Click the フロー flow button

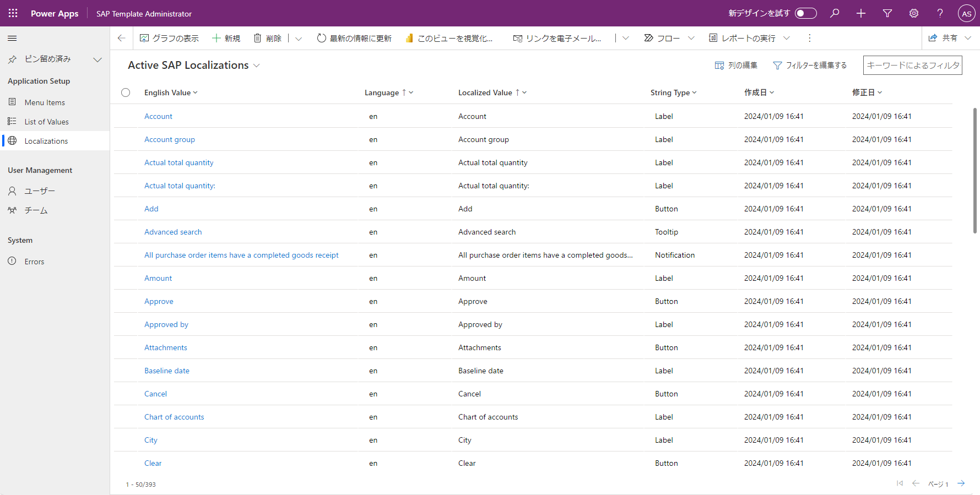click(662, 38)
